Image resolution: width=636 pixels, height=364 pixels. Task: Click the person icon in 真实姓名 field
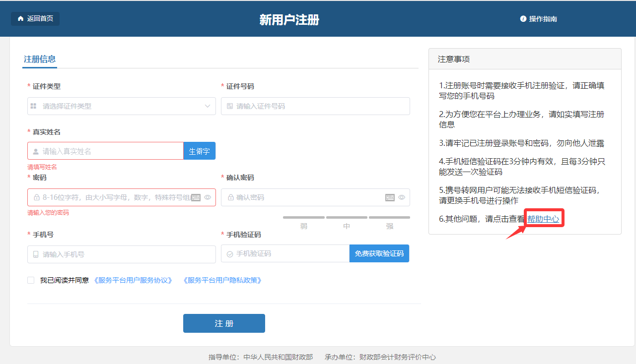pos(36,151)
